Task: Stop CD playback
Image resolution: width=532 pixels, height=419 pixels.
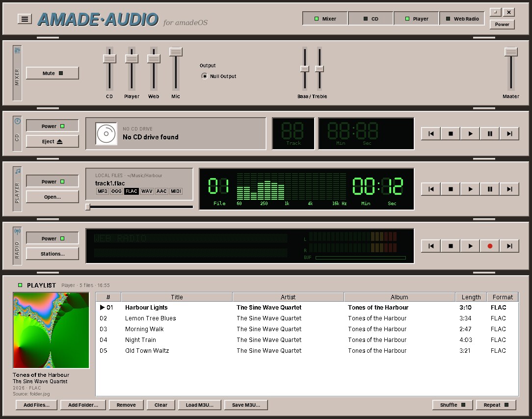Action: [451, 133]
